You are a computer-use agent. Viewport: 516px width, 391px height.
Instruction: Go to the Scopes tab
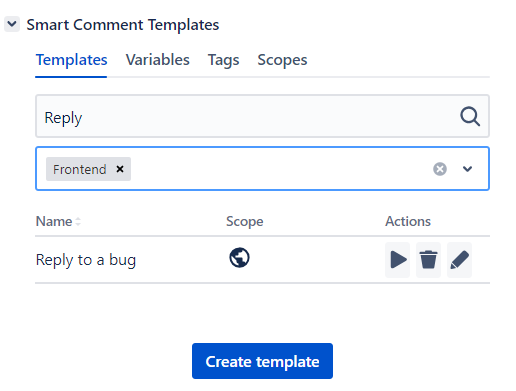282,60
